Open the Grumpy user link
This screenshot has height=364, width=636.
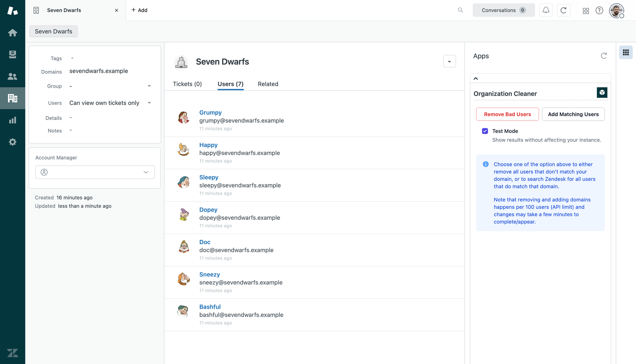210,113
